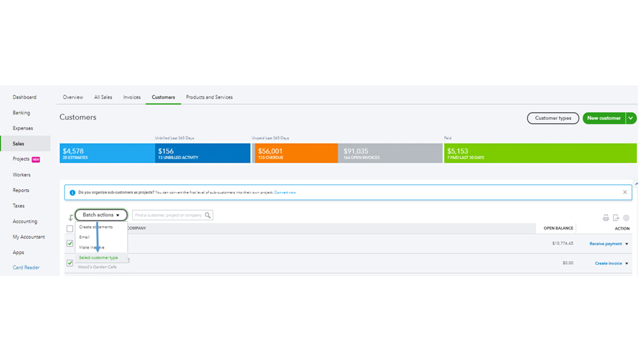Switch to the Invoices tab

click(132, 97)
